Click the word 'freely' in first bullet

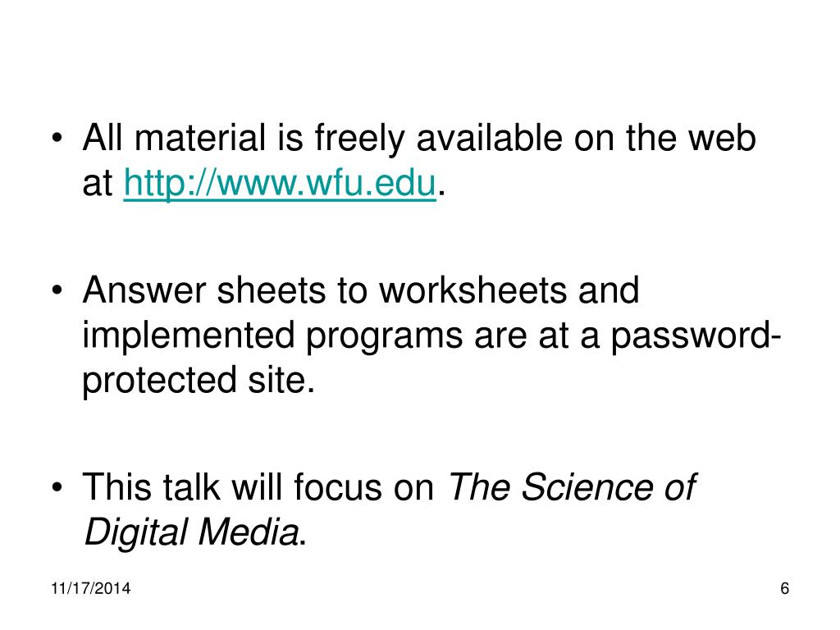359,139
